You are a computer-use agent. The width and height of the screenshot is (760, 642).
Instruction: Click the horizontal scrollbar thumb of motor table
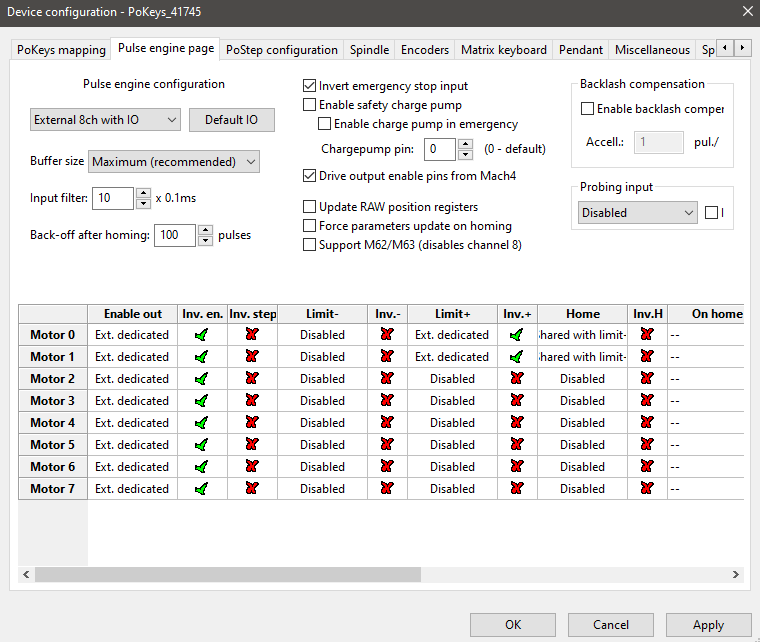tap(228, 575)
